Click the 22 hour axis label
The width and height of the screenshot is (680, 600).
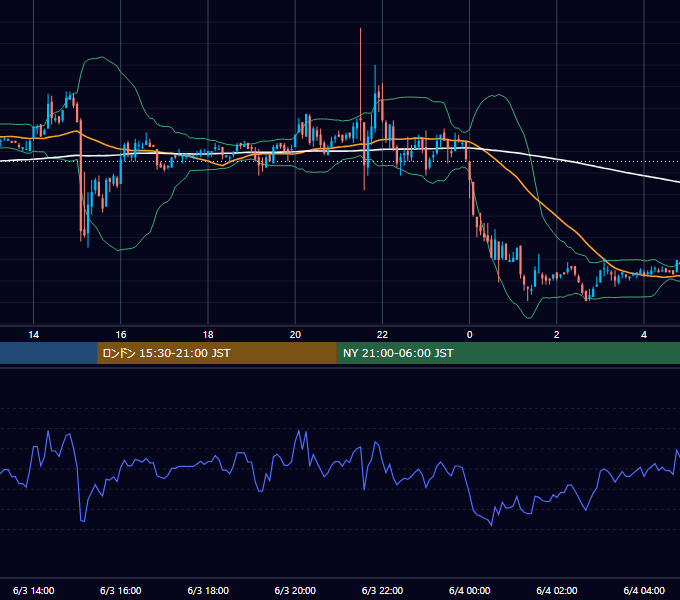[382, 335]
